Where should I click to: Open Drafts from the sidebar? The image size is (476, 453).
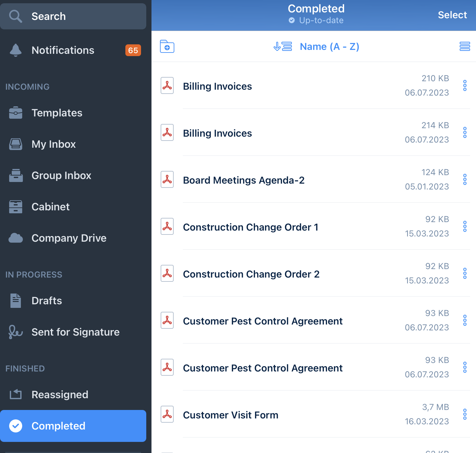[x=46, y=300]
